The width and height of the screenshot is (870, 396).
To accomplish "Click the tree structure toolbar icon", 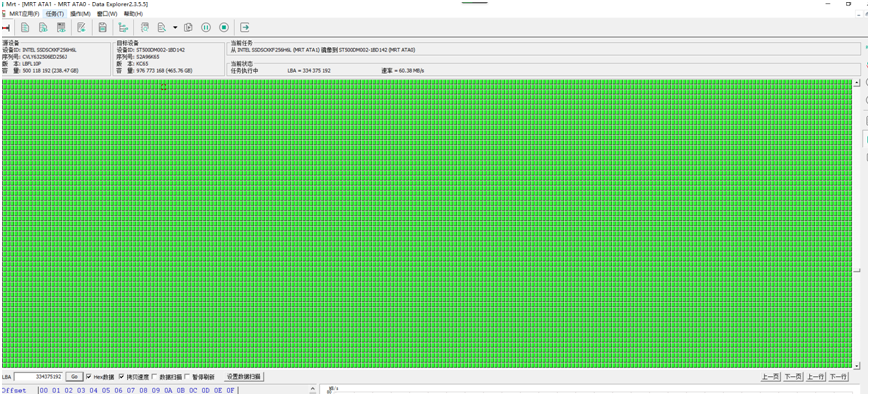I will (123, 27).
